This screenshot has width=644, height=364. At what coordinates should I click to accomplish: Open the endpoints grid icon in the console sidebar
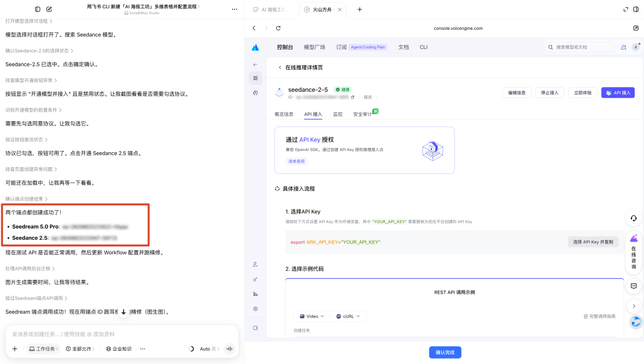(255, 78)
